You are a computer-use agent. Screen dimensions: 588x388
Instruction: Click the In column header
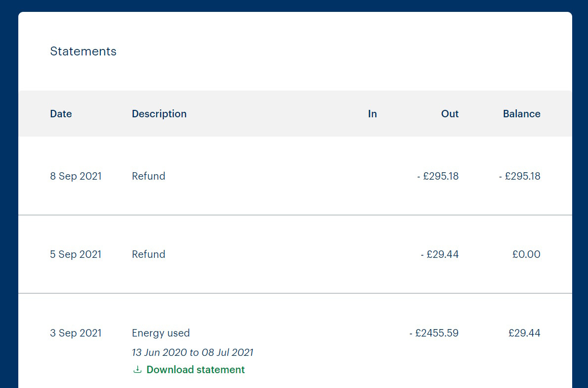tap(372, 114)
